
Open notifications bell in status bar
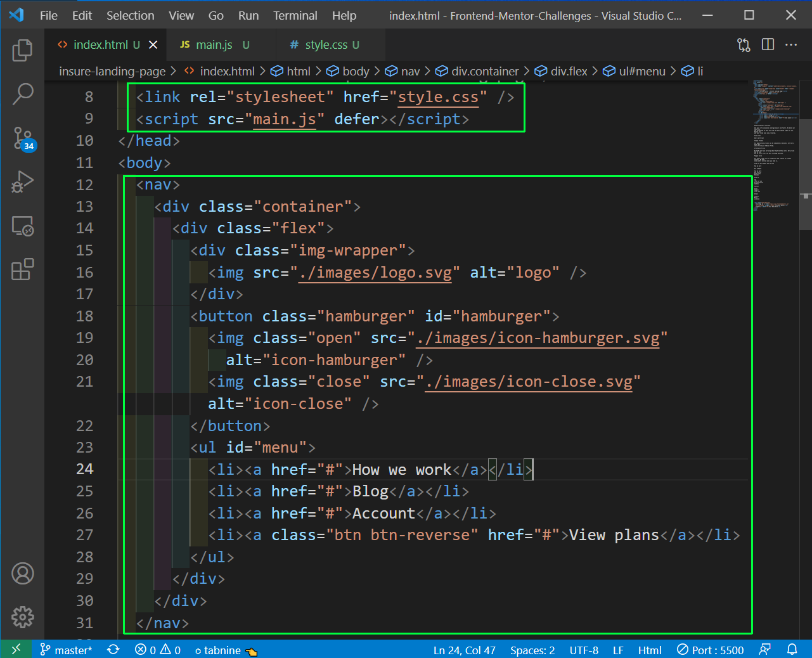792,650
